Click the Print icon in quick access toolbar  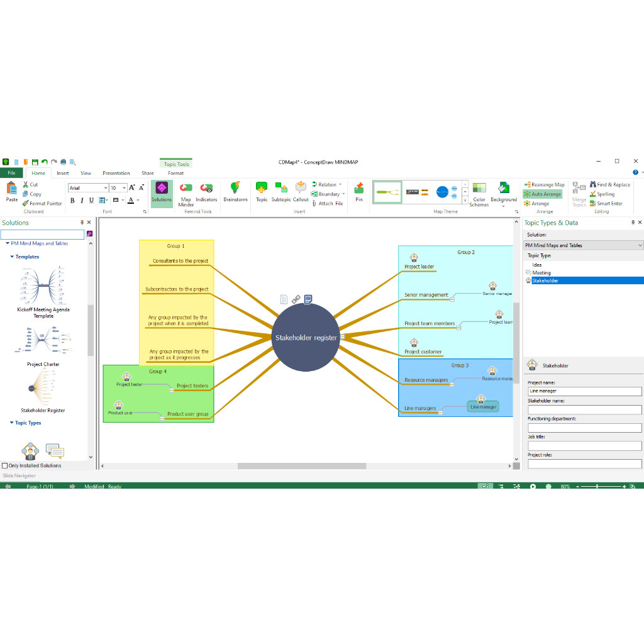(x=64, y=162)
